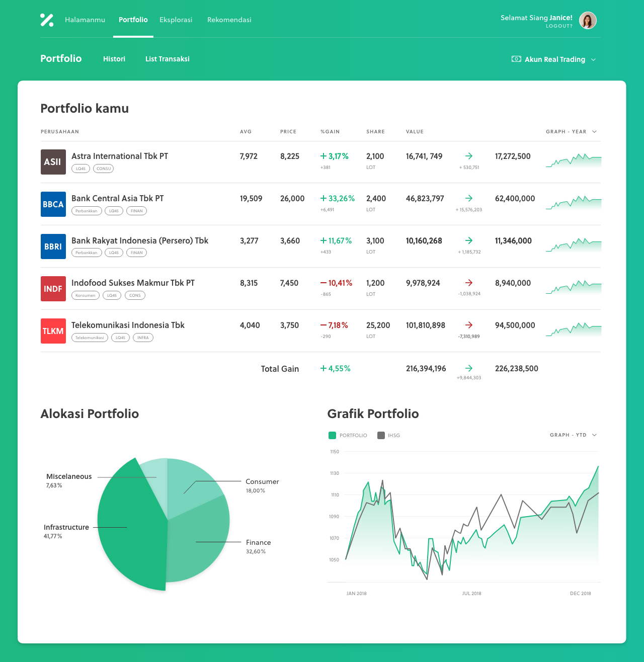Screen dimensions: 644x662
Task: Click the Portfolio page heading in subheader
Action: tap(61, 58)
